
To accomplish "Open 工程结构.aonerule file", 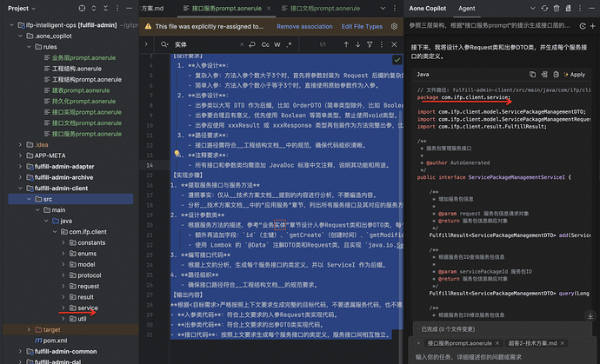I will [x=77, y=69].
